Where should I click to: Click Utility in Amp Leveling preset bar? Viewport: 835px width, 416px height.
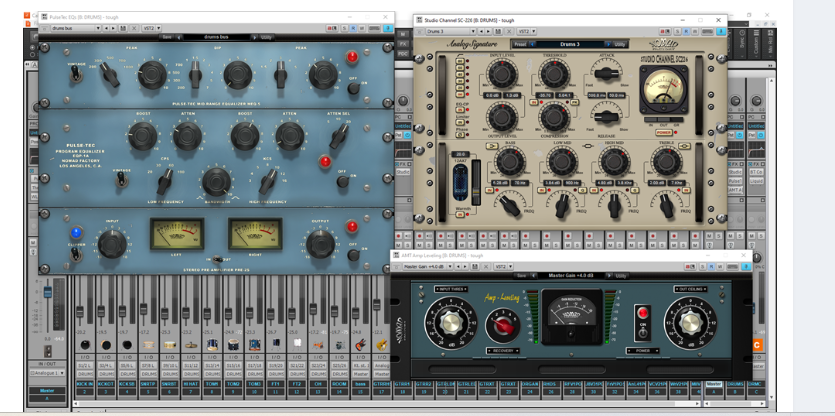[x=621, y=275]
